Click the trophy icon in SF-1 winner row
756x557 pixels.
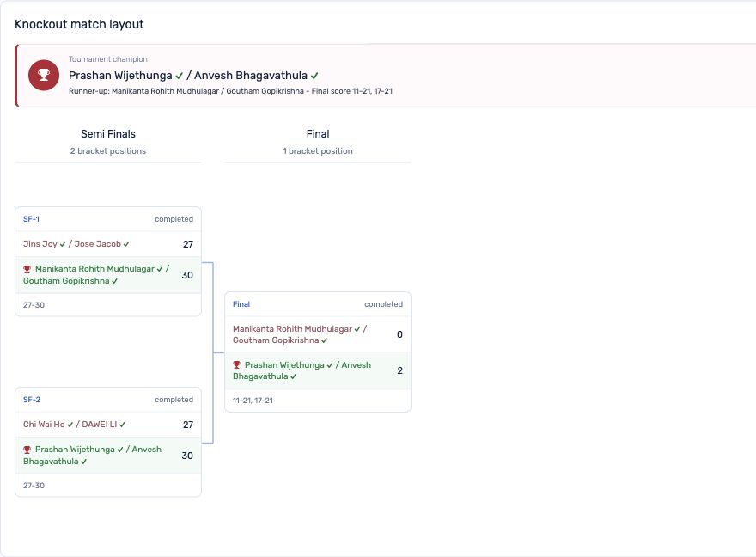tap(27, 269)
